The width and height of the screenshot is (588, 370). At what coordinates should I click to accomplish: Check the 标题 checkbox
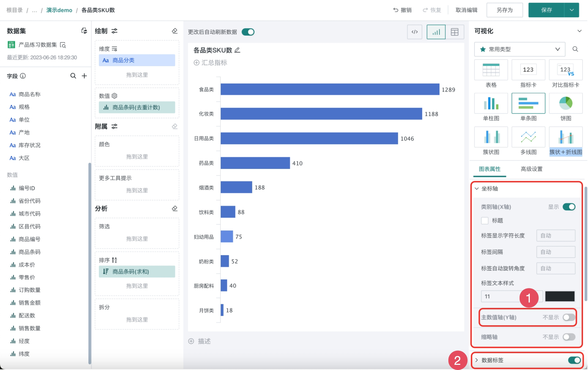point(485,221)
